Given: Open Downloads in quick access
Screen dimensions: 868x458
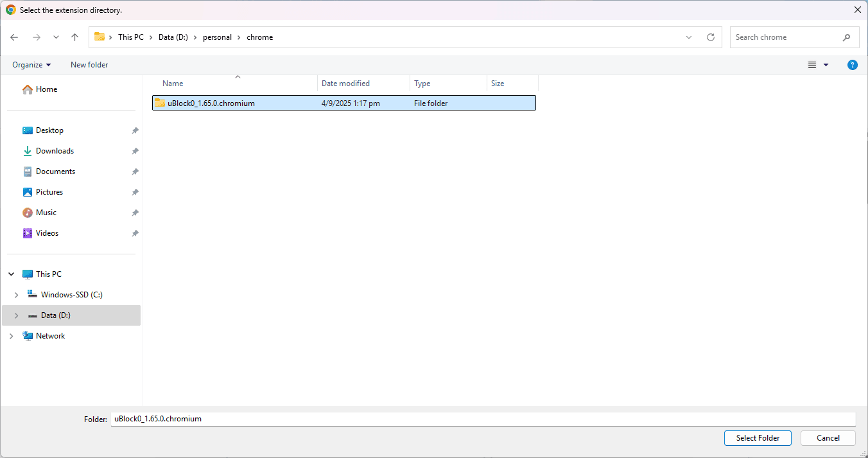Looking at the screenshot, I should pos(48,151).
